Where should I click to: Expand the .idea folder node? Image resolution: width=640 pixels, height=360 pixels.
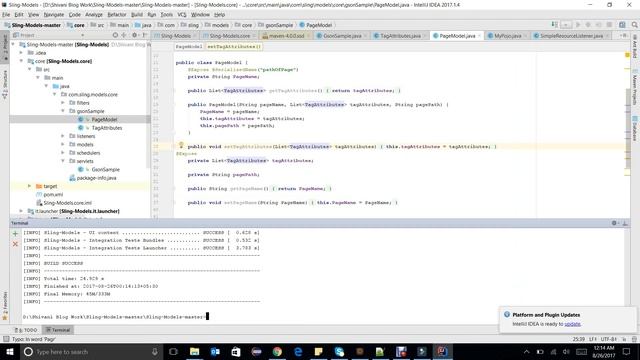click(x=21, y=53)
